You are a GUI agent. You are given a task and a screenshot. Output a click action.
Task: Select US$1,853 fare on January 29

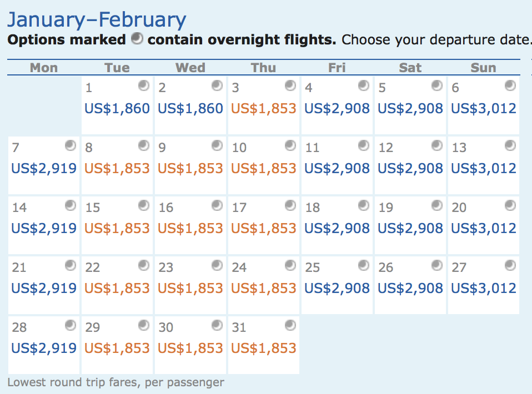(x=117, y=348)
